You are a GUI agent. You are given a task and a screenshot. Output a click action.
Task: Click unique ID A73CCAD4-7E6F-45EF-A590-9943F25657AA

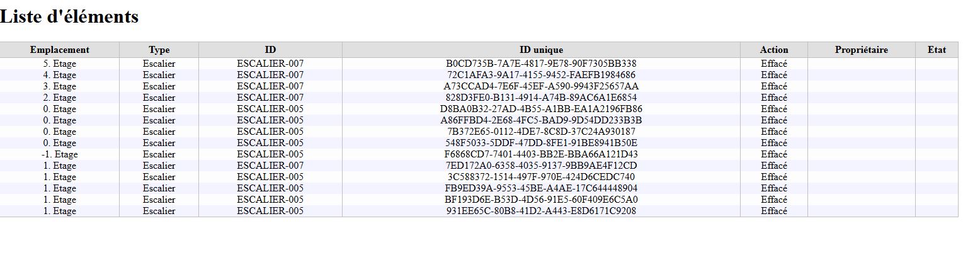point(541,86)
